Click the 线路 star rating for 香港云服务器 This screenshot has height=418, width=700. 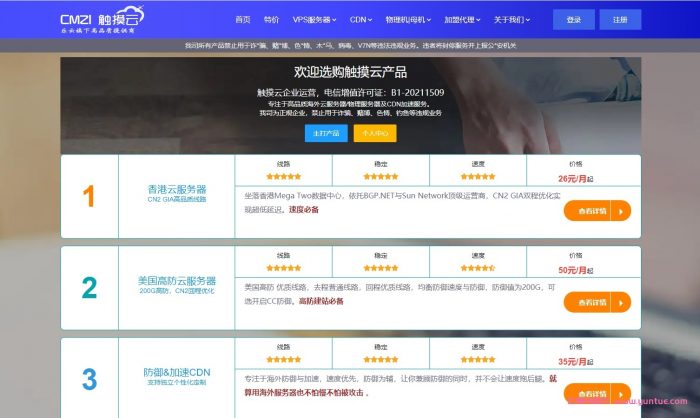283,176
